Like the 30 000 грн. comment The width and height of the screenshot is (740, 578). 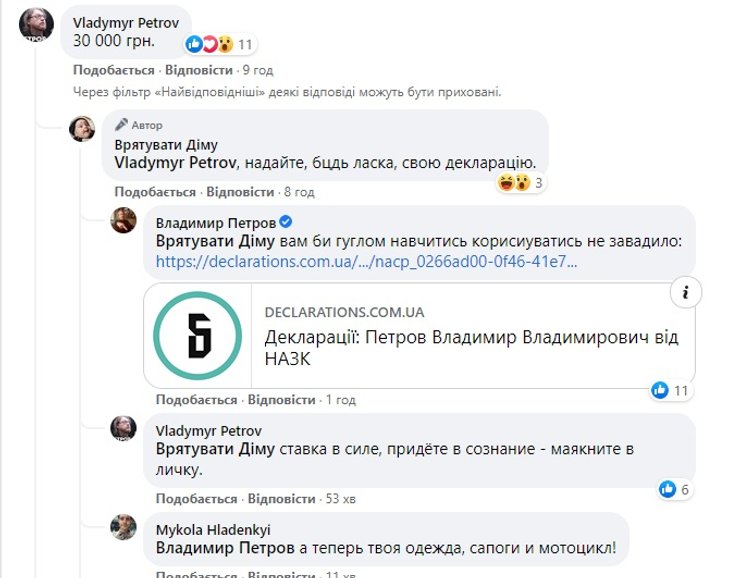tap(113, 70)
